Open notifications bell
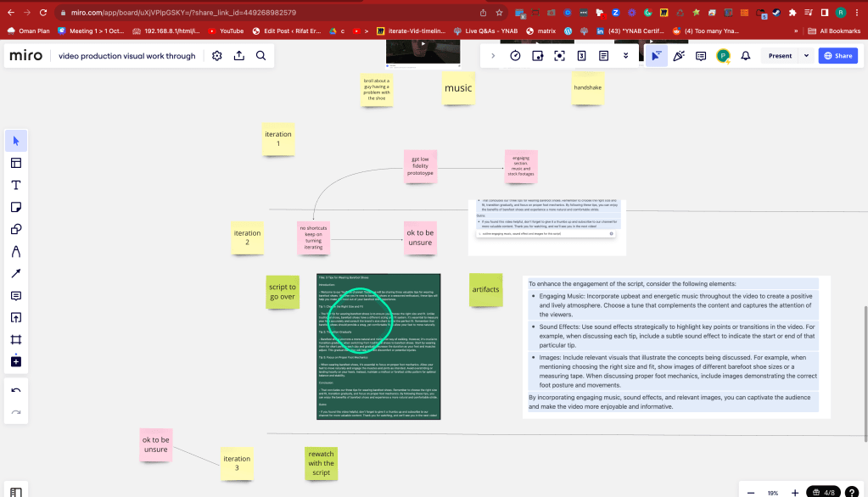This screenshot has width=868, height=497. (x=746, y=56)
